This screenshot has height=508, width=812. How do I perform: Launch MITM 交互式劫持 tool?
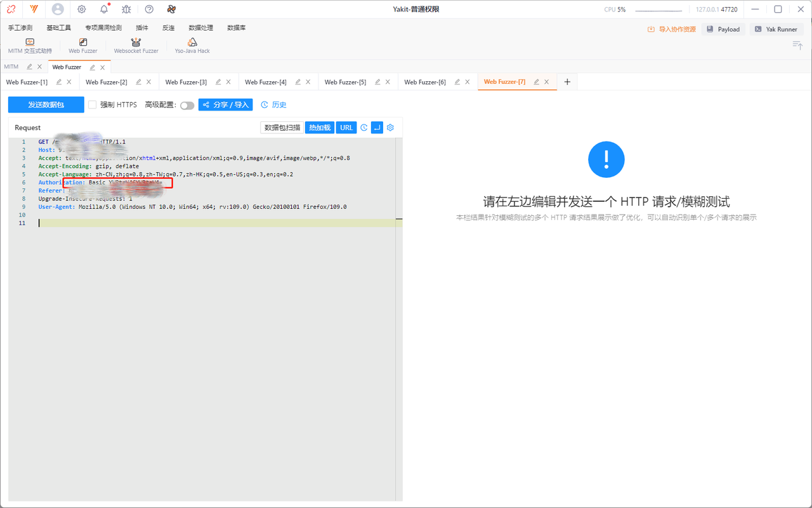30,46
